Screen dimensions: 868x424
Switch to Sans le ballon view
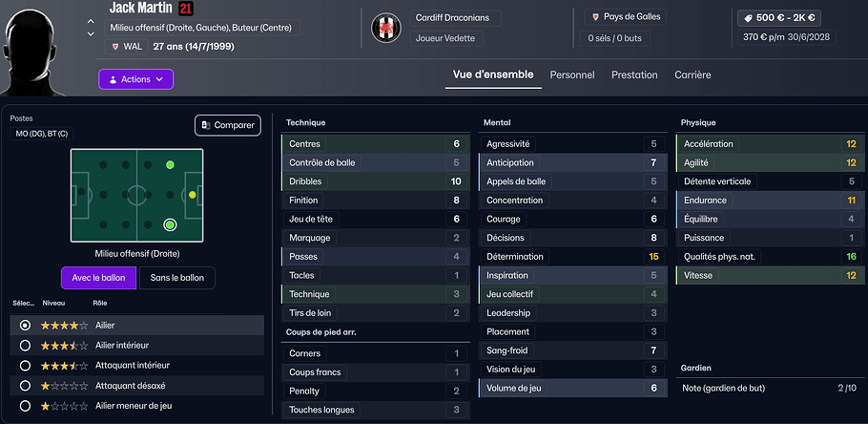tap(177, 278)
